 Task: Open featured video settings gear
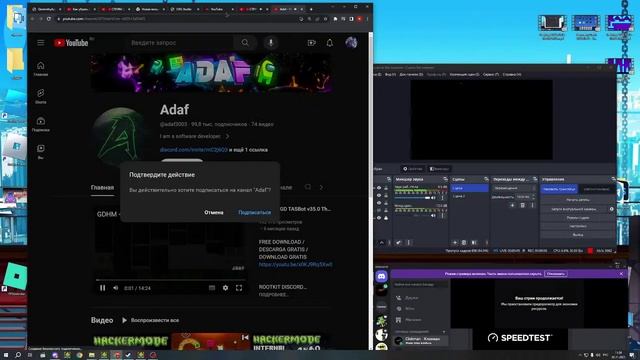[225, 288]
